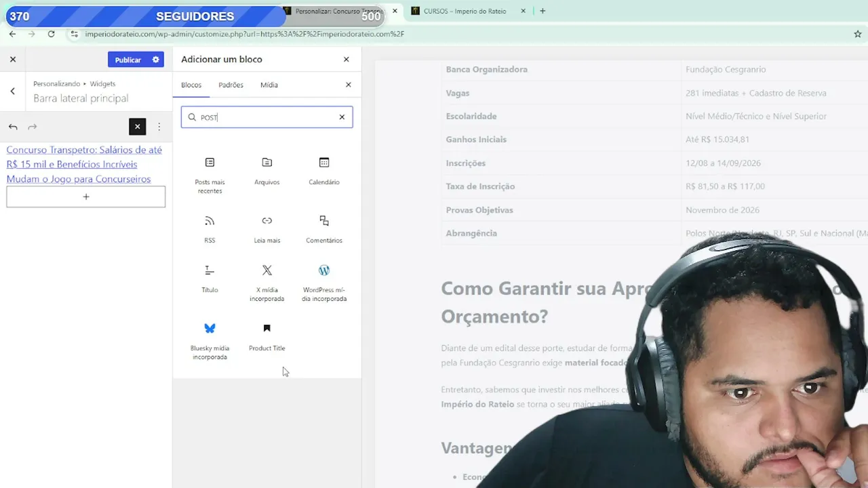
Task: View site information icon in address bar
Action: (74, 34)
